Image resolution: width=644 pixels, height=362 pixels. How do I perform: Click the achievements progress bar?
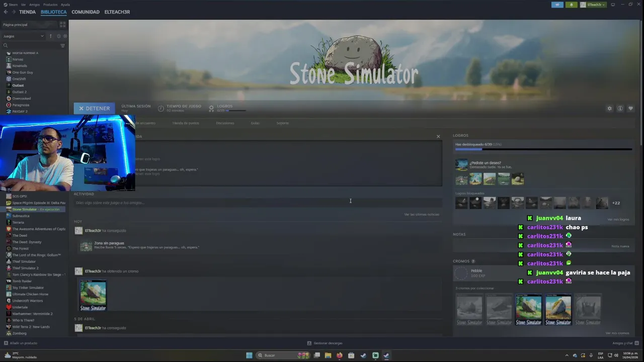pyautogui.click(x=543, y=149)
